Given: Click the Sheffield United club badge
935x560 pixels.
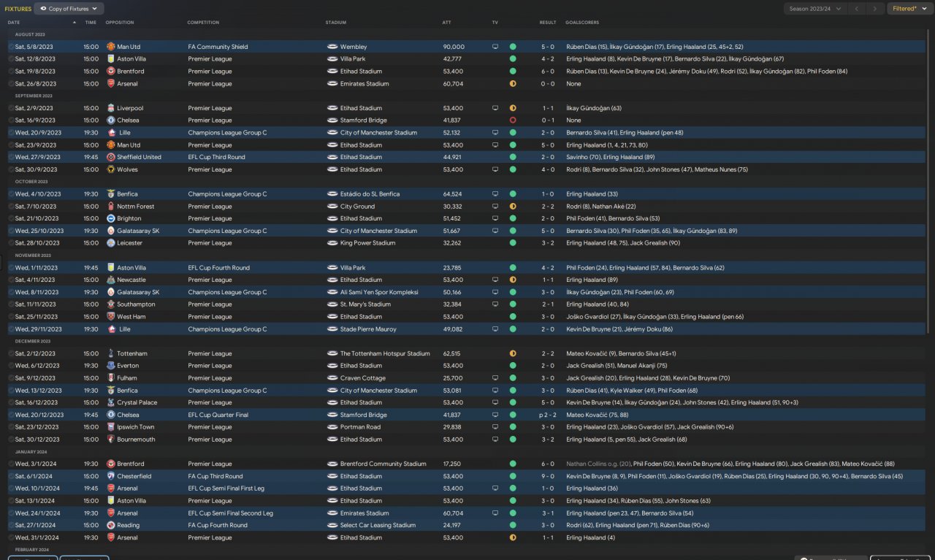Looking at the screenshot, I should [111, 157].
